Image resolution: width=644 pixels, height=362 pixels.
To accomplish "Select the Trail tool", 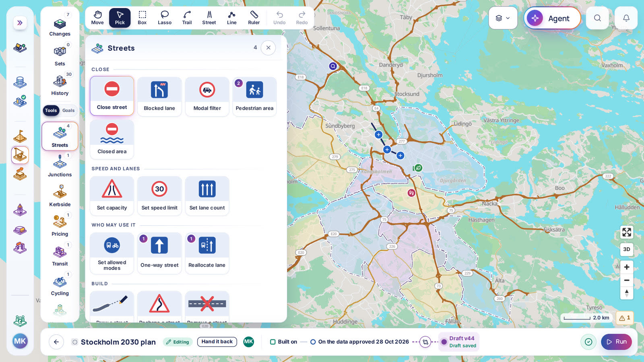I will pyautogui.click(x=187, y=18).
